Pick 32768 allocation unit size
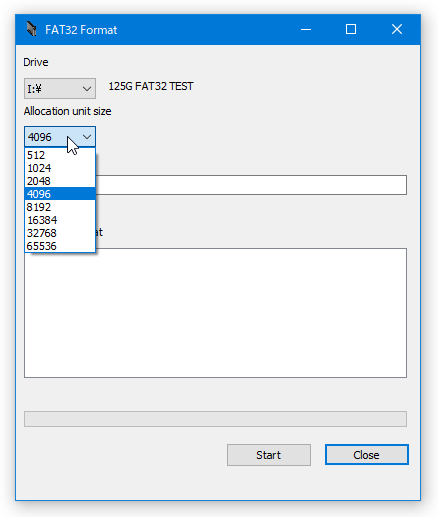438x517 pixels. (x=60, y=233)
